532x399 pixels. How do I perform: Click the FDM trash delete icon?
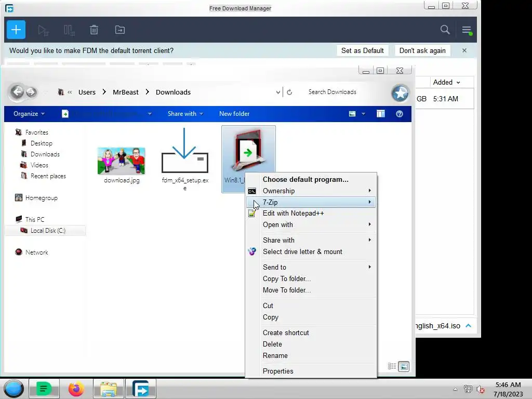click(x=94, y=30)
